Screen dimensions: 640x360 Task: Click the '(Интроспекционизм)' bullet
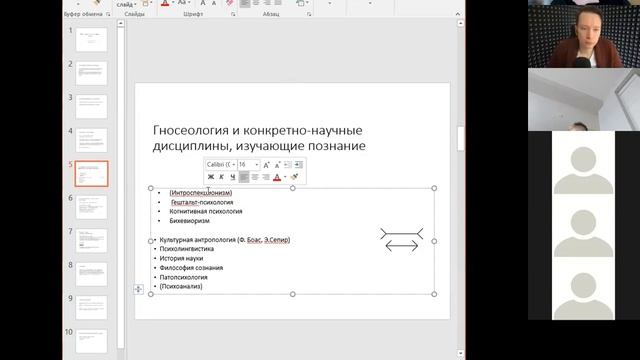(201, 193)
